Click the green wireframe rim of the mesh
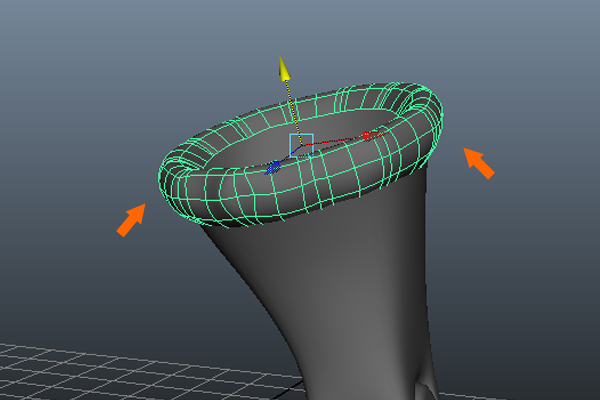 (x=301, y=155)
